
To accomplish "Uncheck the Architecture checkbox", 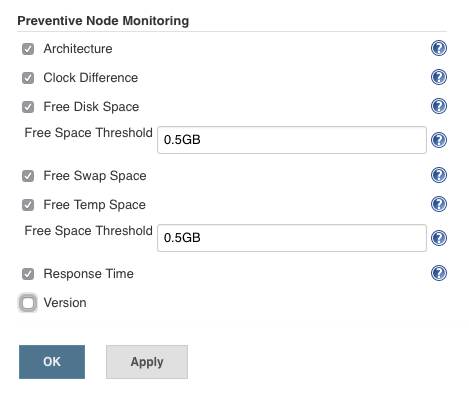I will (x=28, y=49).
